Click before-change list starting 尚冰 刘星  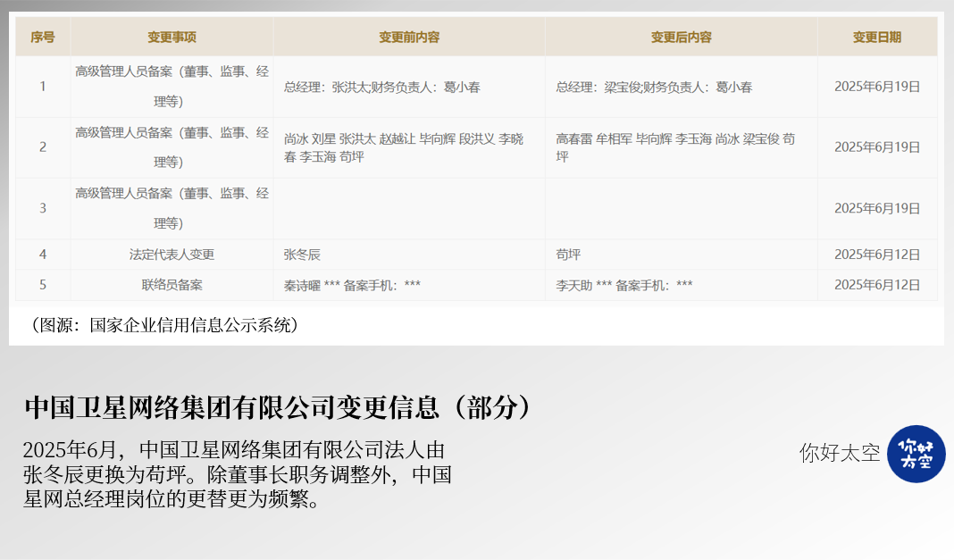[409, 147]
